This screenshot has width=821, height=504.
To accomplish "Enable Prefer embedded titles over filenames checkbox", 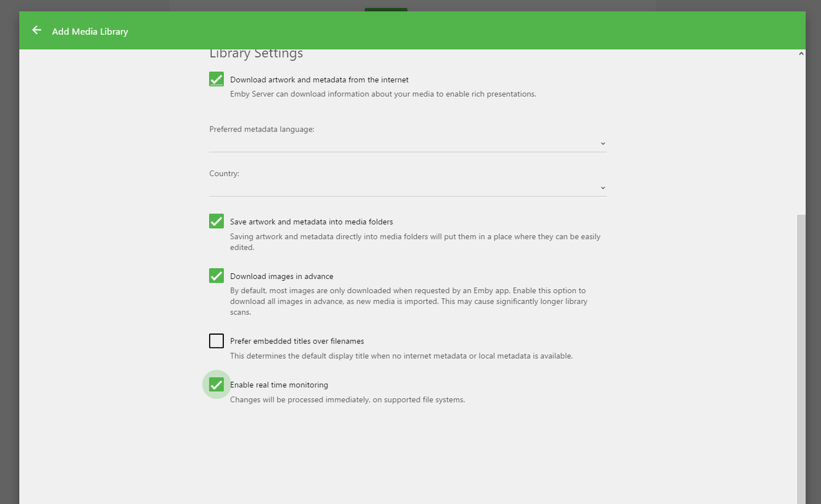I will [x=216, y=340].
